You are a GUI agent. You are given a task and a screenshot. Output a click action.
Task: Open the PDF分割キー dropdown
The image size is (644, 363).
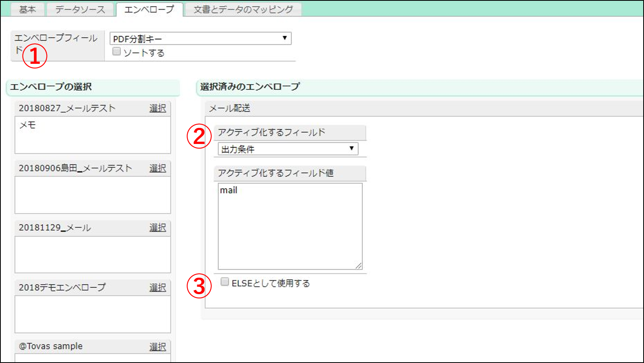pos(200,39)
